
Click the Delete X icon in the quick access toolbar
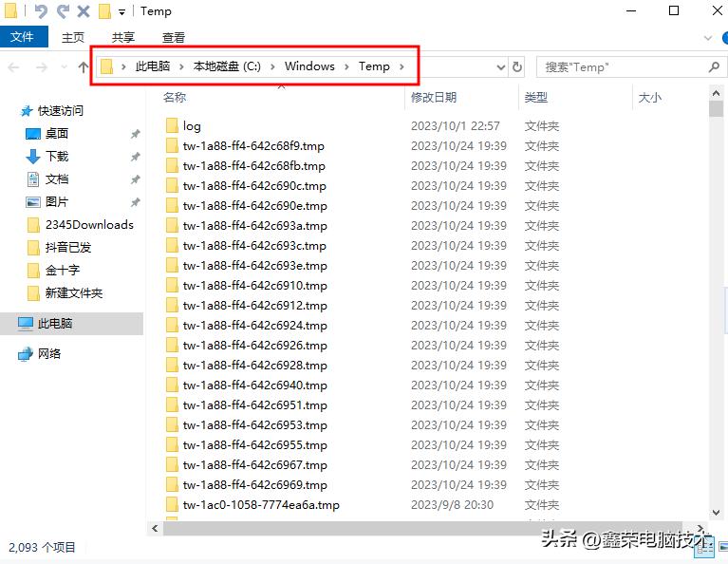click(x=84, y=11)
